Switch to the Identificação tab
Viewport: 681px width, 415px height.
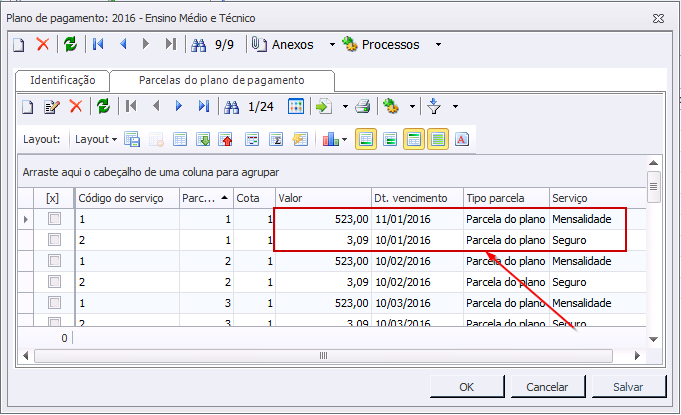(x=62, y=80)
